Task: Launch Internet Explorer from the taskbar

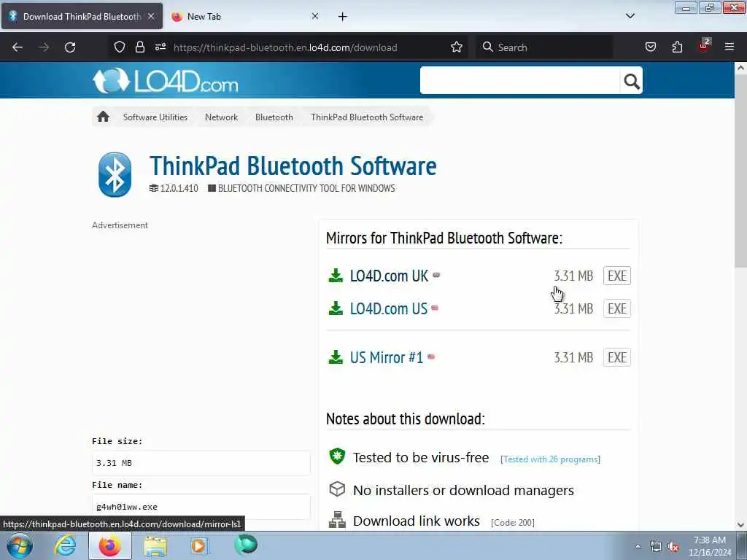Action: (x=65, y=545)
